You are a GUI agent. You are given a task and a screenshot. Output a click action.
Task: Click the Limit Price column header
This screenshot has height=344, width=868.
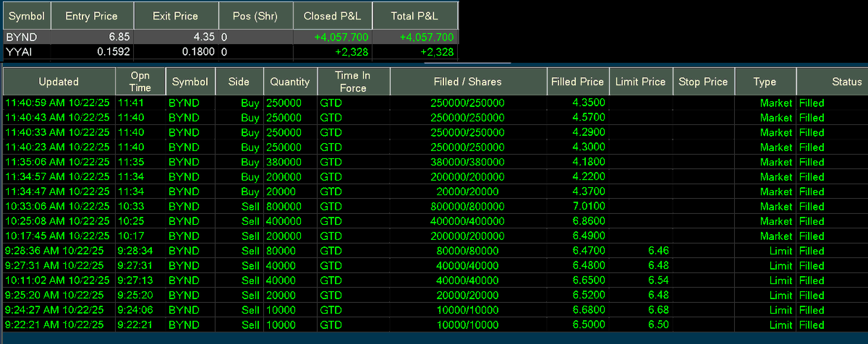click(x=640, y=82)
